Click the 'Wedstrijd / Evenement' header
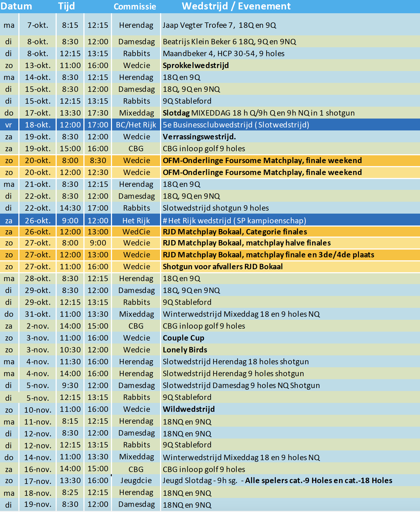 [x=236, y=6]
